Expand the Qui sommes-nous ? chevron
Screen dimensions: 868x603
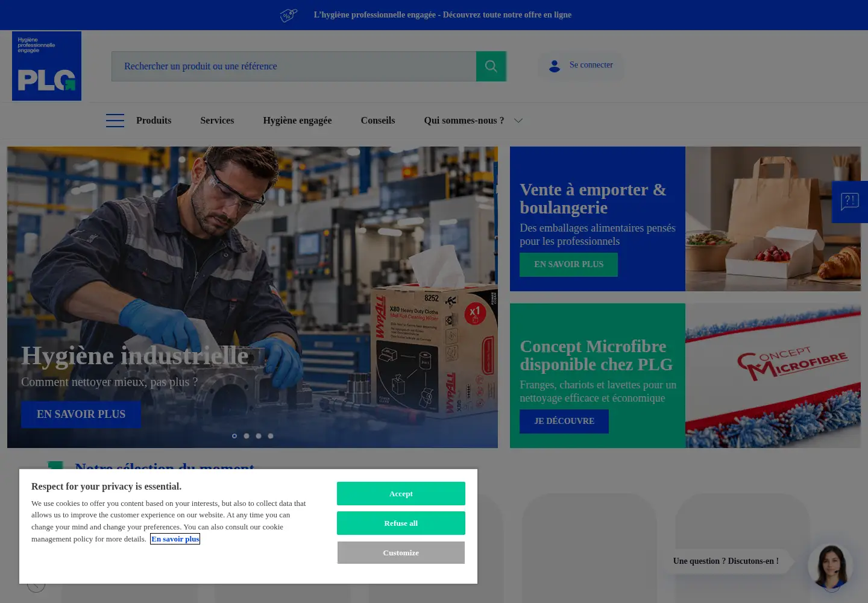click(x=518, y=121)
